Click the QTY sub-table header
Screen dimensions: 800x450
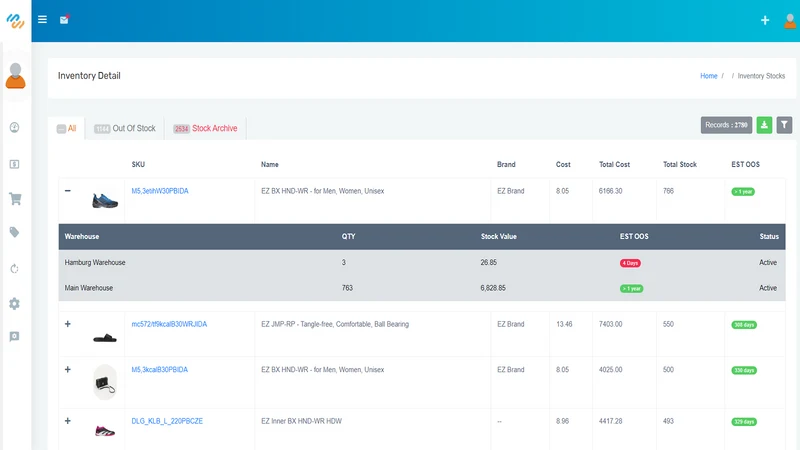tap(348, 236)
